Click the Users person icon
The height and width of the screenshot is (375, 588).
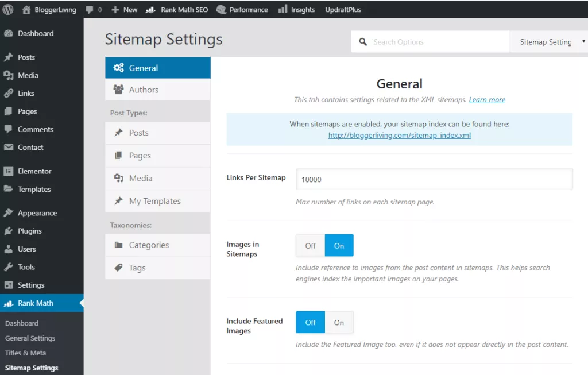(x=9, y=249)
